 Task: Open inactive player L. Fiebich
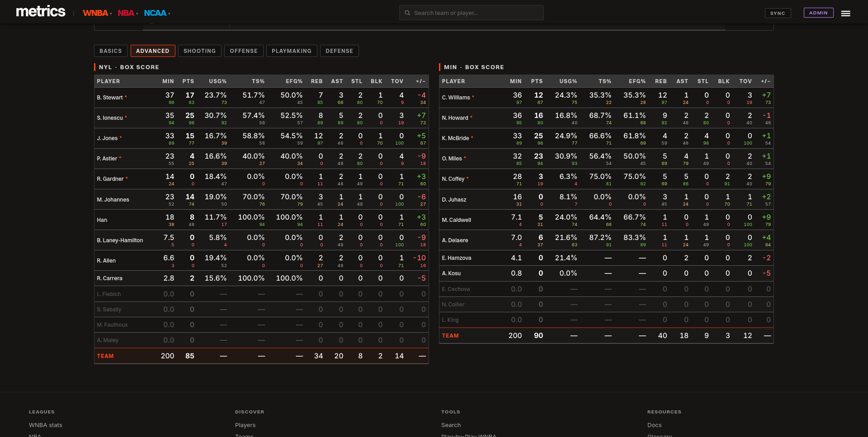pyautogui.click(x=109, y=294)
